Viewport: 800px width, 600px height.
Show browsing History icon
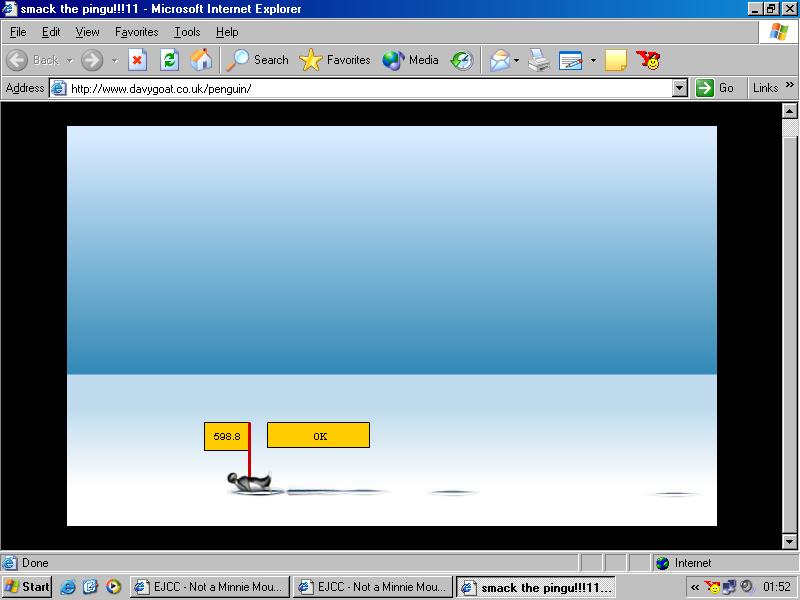click(x=462, y=60)
